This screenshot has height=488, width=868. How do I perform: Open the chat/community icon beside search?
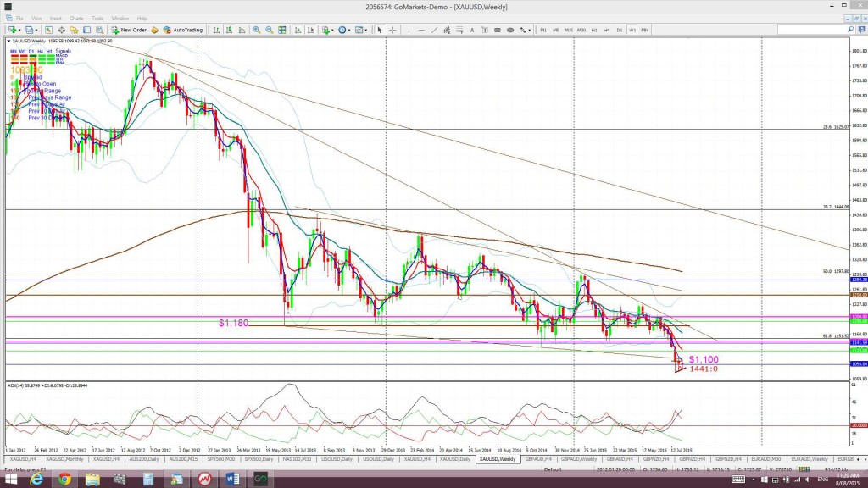click(x=861, y=30)
